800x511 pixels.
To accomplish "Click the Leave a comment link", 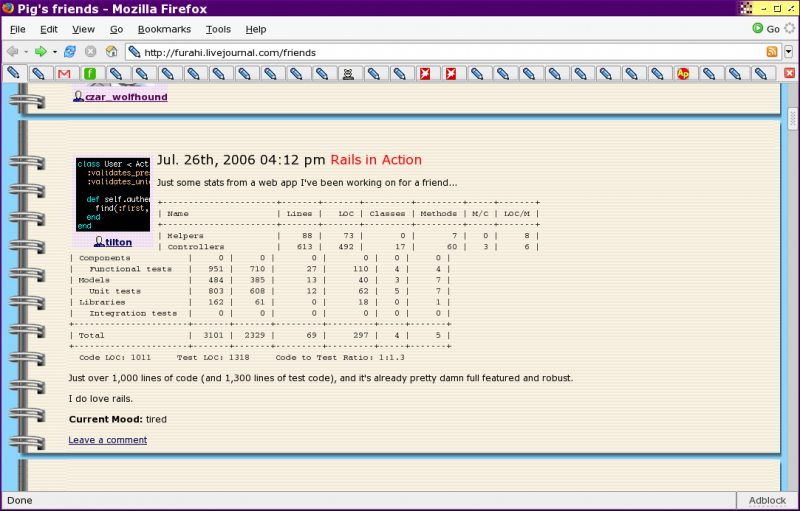I will (107, 440).
